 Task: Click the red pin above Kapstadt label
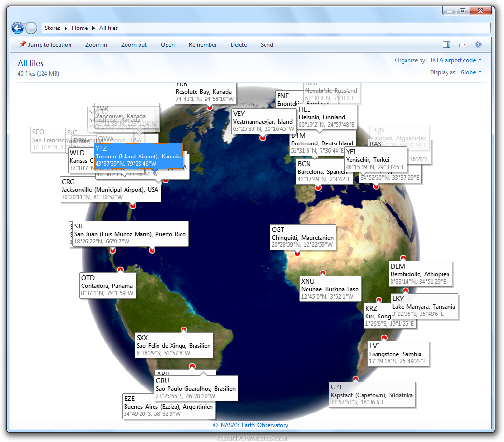(x=355, y=379)
